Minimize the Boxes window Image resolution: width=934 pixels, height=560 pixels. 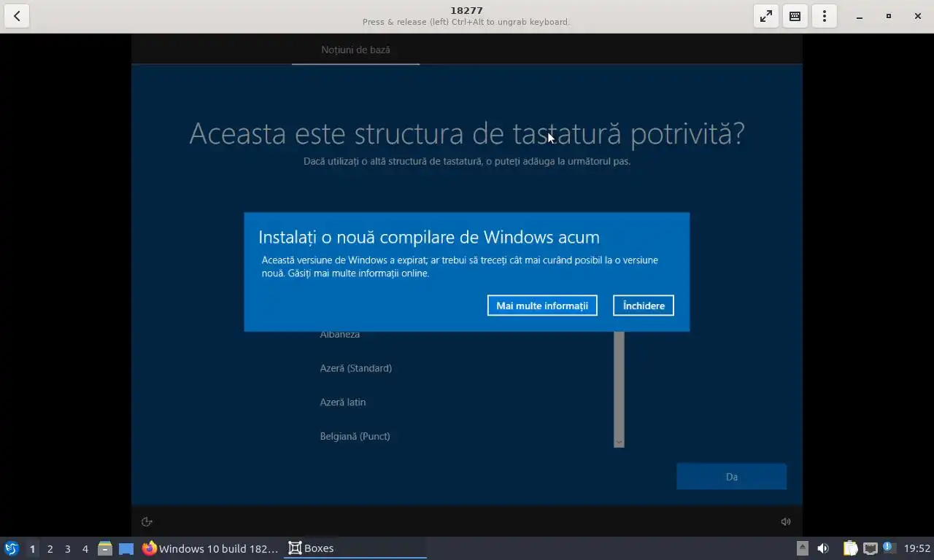pos(860,16)
